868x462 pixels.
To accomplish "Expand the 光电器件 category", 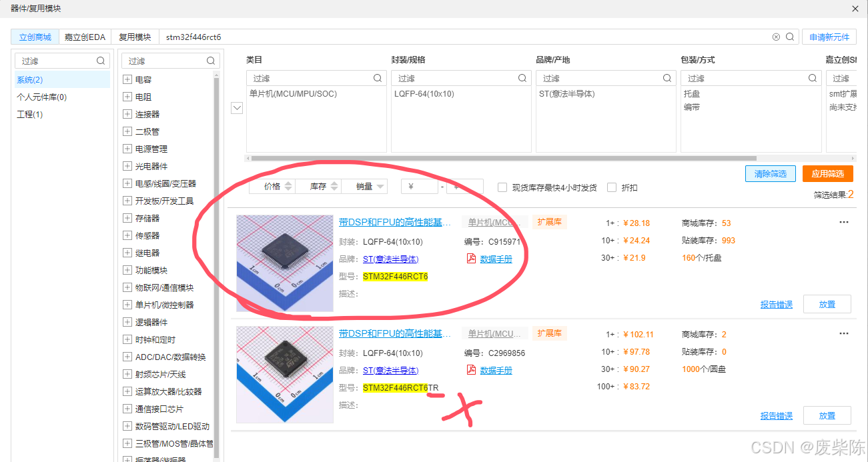I will tap(127, 166).
